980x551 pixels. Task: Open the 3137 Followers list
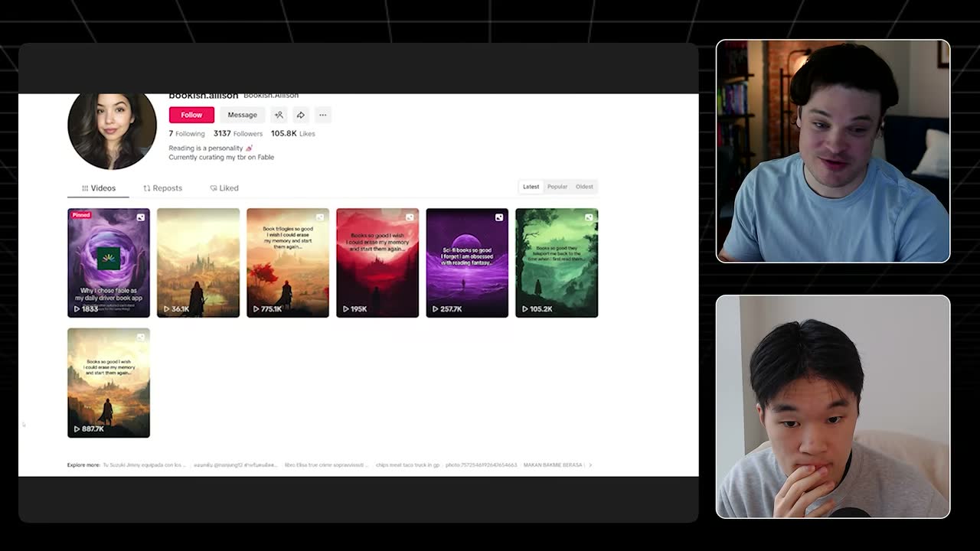click(x=238, y=133)
